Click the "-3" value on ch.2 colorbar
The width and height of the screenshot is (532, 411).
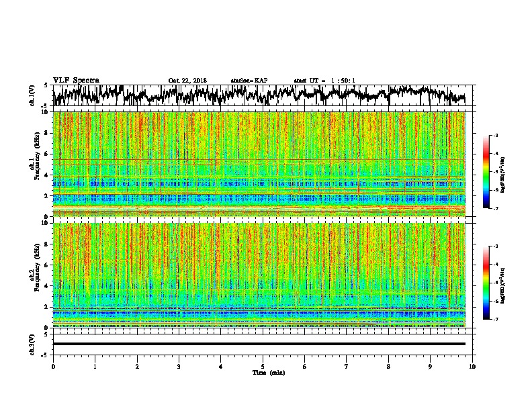tap(496, 246)
